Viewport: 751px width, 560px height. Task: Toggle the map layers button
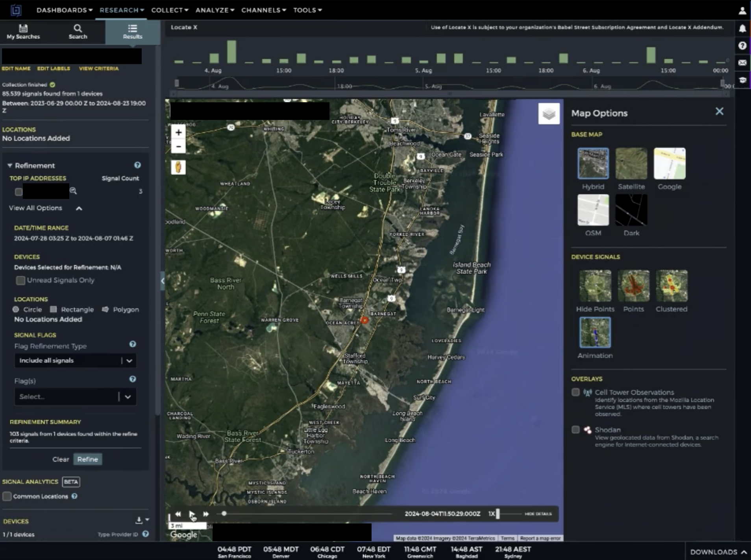point(549,114)
